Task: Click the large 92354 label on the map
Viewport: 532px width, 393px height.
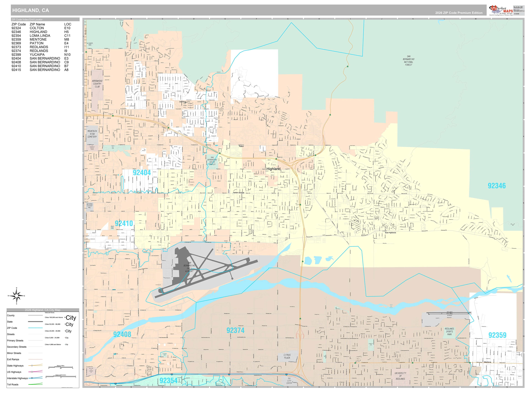Action: [168, 381]
